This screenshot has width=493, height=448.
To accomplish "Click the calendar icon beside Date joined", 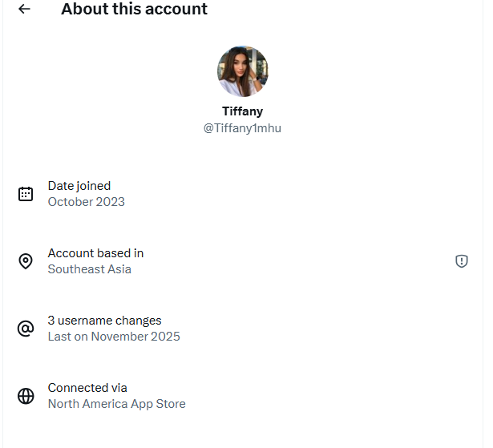I will click(26, 194).
